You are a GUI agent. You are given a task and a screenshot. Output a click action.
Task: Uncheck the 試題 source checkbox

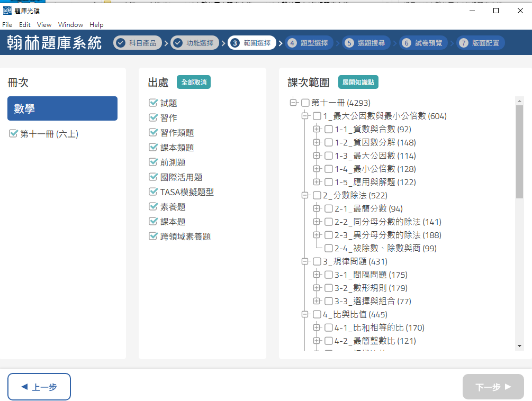[154, 103]
